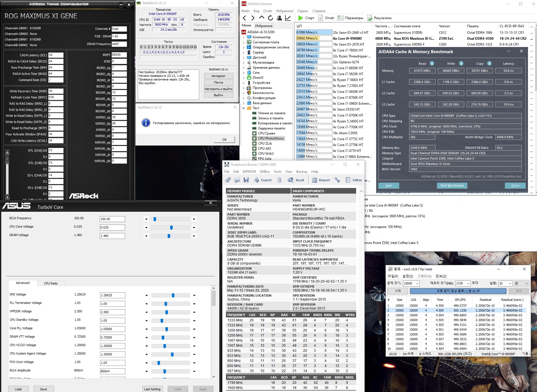
Task: Click the Write info icon in AIDA64 benchmark
Action: [461, 63]
